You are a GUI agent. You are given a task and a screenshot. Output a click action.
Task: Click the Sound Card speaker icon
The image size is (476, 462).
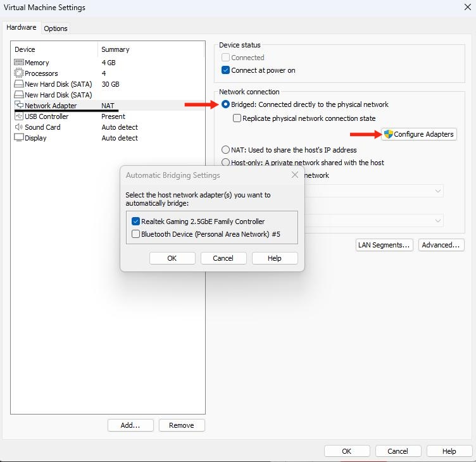tap(19, 127)
